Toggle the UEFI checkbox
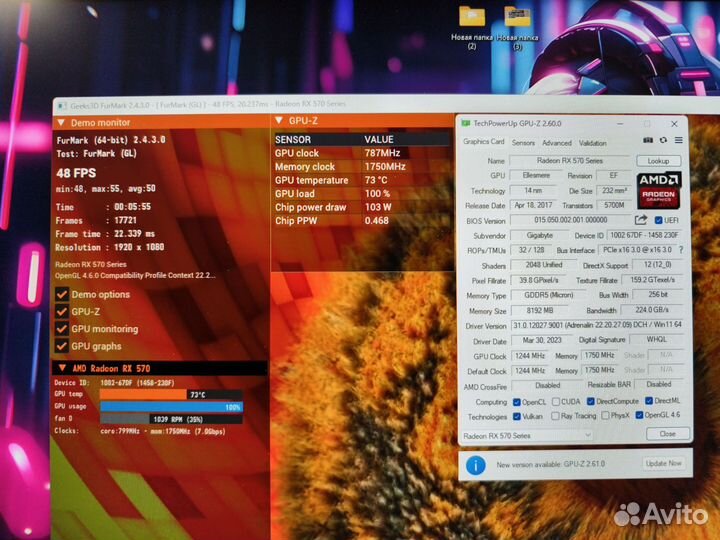The width and height of the screenshot is (720, 540). pos(658,220)
